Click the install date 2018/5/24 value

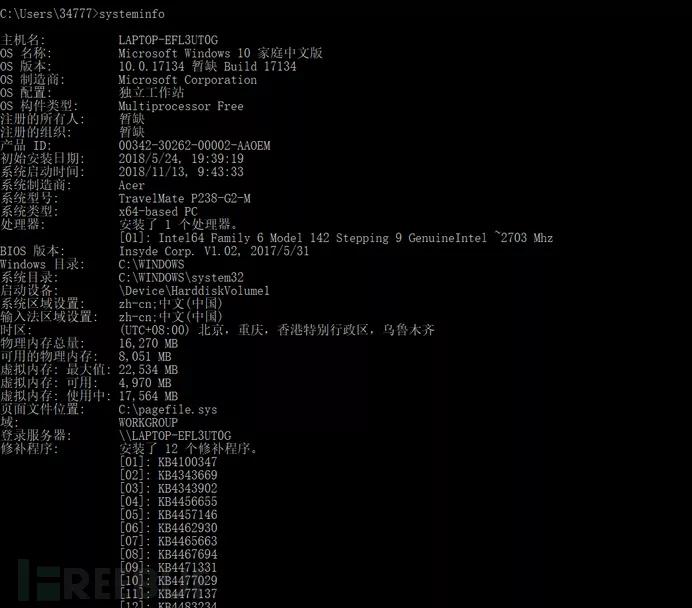[181, 159]
